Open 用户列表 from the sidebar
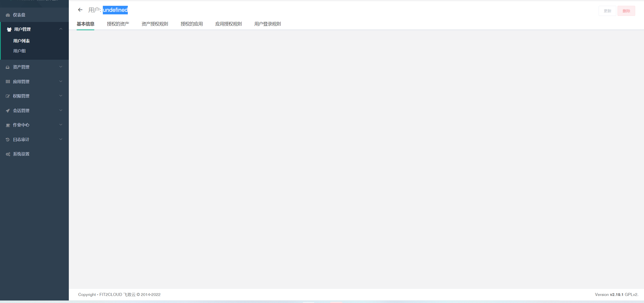Viewport: 644px width, 303px height. click(x=21, y=41)
